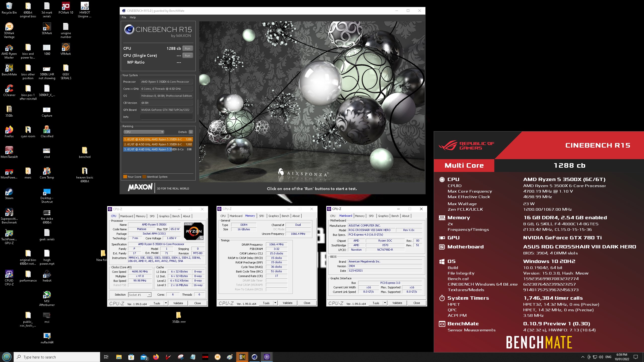Screen dimensions: 644x362
Task: Open AMD Ryzen Master desktop icon
Action: pos(9,51)
